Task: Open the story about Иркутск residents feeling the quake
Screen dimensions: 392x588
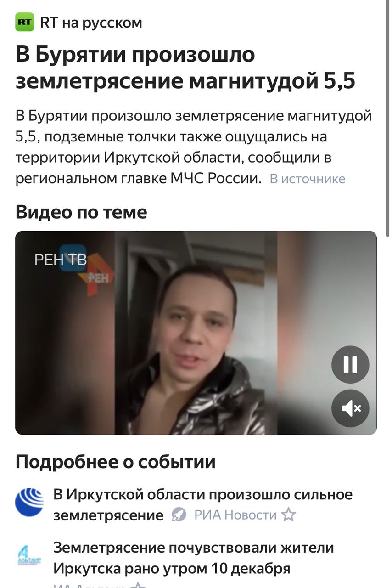Action: [194, 558]
